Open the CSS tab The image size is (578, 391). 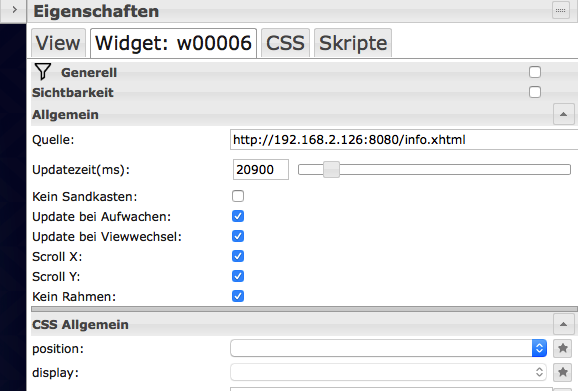(x=285, y=43)
